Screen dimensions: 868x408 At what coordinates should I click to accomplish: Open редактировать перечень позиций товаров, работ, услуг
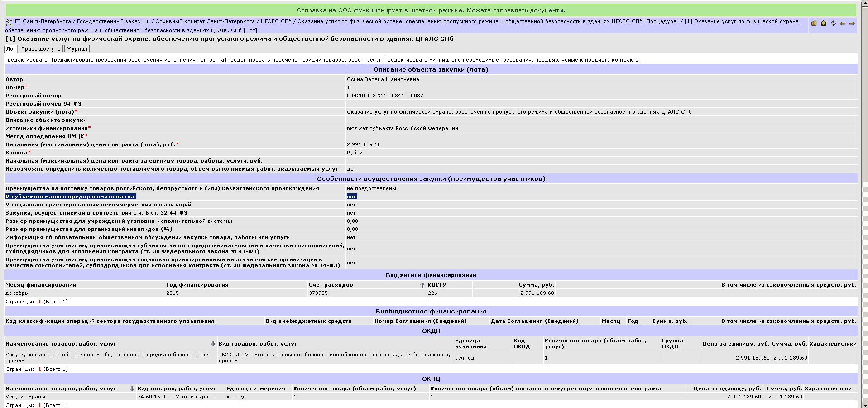pos(306,60)
